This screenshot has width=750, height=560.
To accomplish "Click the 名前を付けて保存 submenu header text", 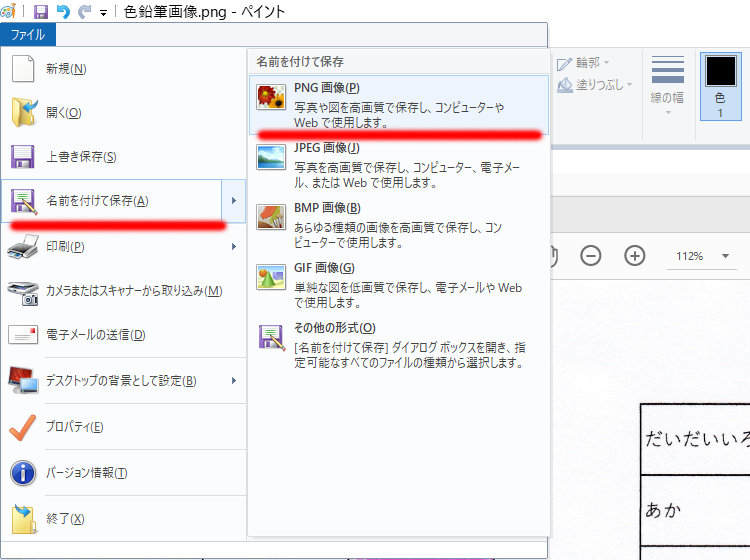I will coord(300,62).
